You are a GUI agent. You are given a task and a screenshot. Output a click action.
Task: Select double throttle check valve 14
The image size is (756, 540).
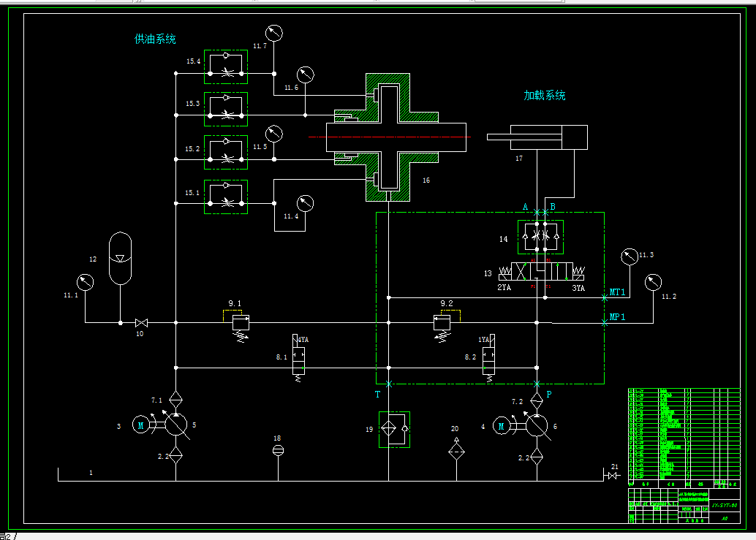tap(540, 237)
